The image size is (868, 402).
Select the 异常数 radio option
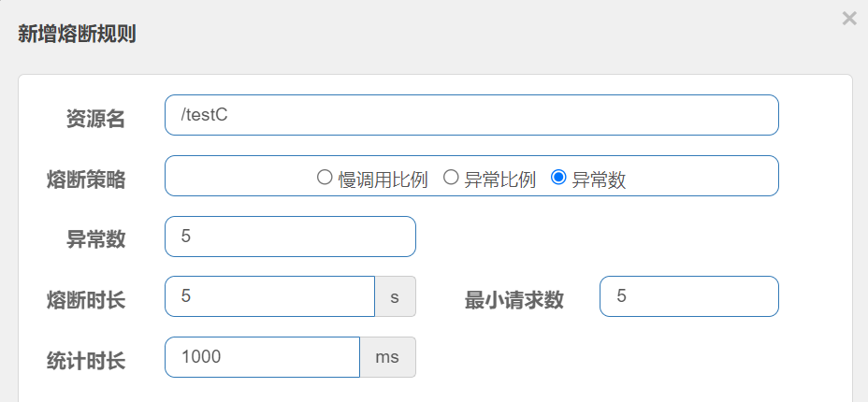point(558,178)
